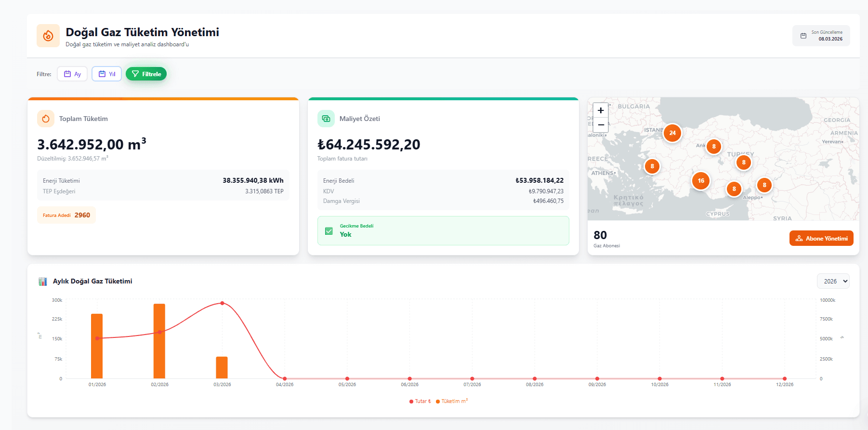The image size is (868, 430).
Task: Click the flame logo icon in header
Action: point(48,36)
